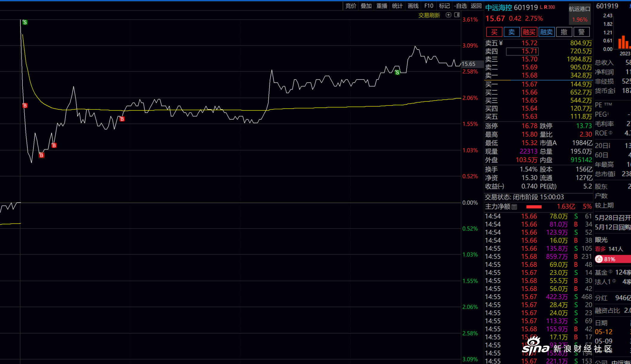Click 外盘 value 103.5万
The image size is (631, 364).
click(x=527, y=160)
